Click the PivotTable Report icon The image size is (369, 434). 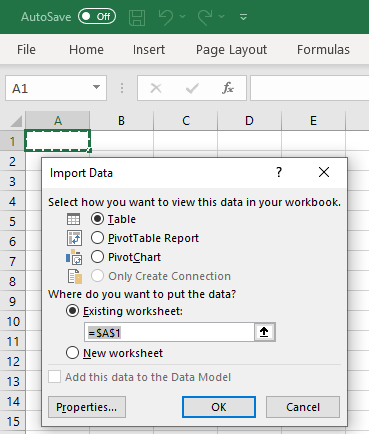pos(74,238)
